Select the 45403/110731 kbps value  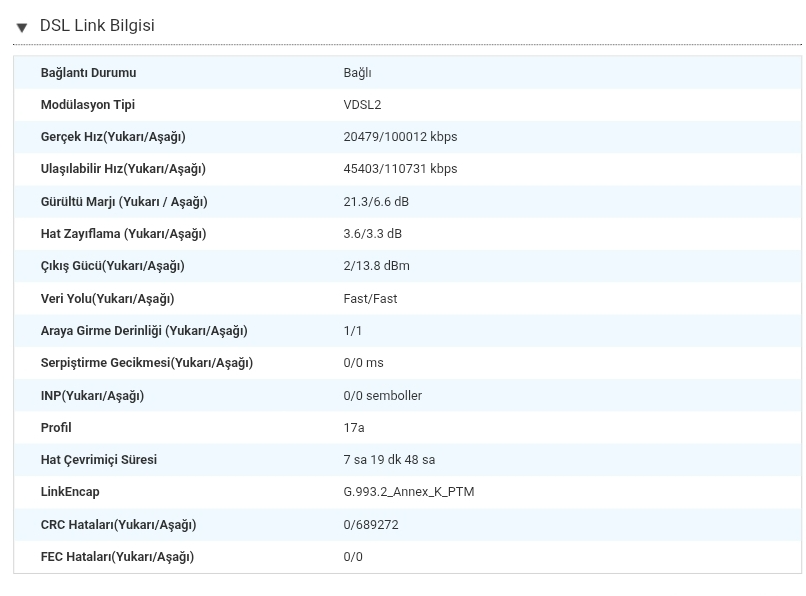[x=400, y=169]
